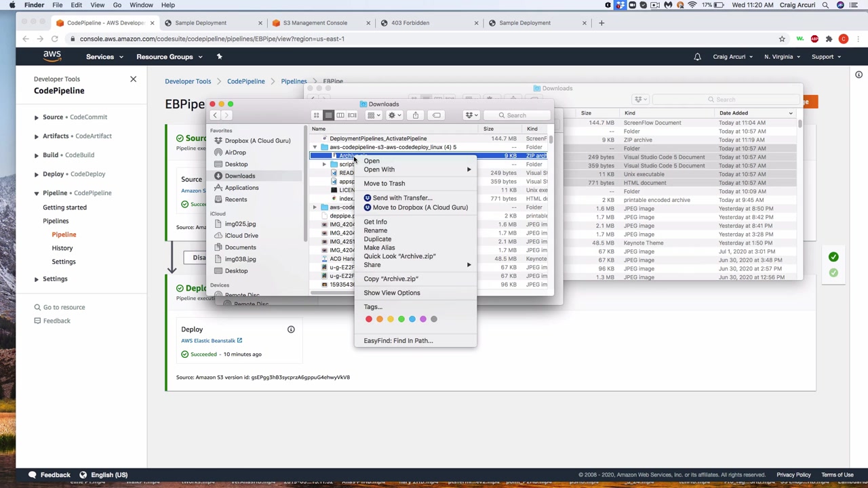Bookmark the page with the star icon
This screenshot has width=868, height=488.
[x=782, y=39]
